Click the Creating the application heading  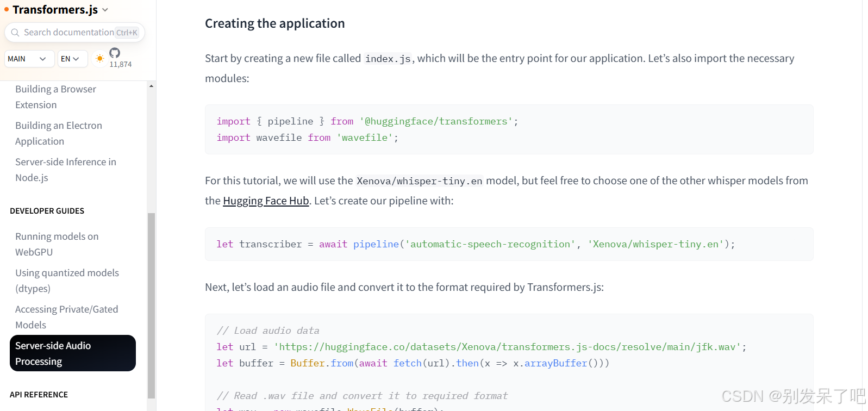pos(275,23)
